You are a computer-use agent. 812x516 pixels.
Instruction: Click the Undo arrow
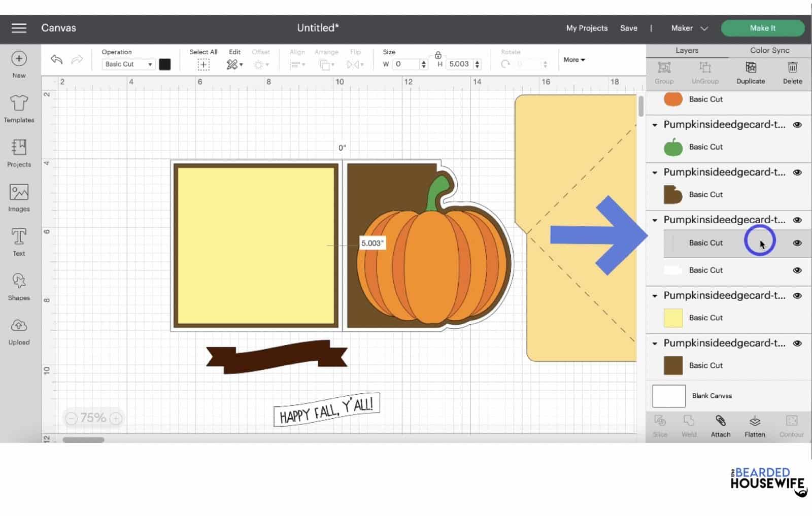(x=56, y=59)
